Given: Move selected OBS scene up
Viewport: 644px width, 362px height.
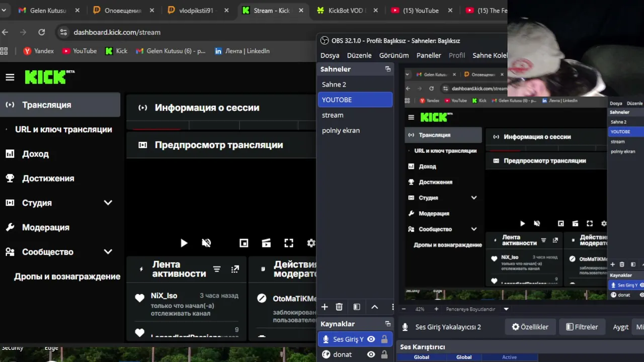Looking at the screenshot, I should click(x=375, y=307).
